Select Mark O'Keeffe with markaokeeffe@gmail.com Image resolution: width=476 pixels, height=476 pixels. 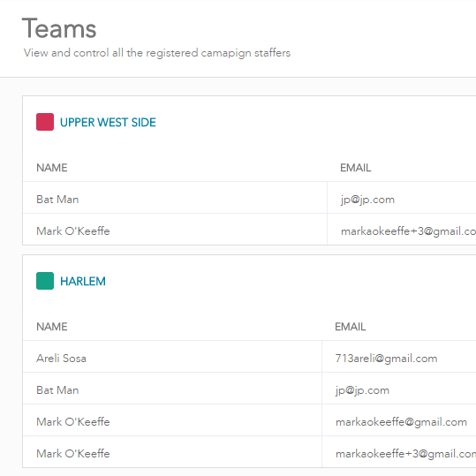click(72, 421)
